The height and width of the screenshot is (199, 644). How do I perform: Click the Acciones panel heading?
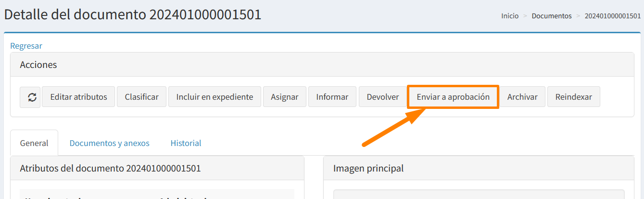(x=38, y=65)
